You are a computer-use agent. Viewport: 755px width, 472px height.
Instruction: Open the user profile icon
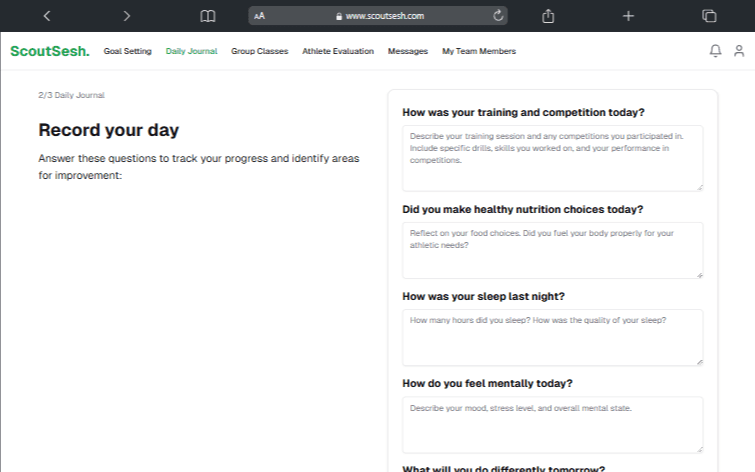pos(739,51)
